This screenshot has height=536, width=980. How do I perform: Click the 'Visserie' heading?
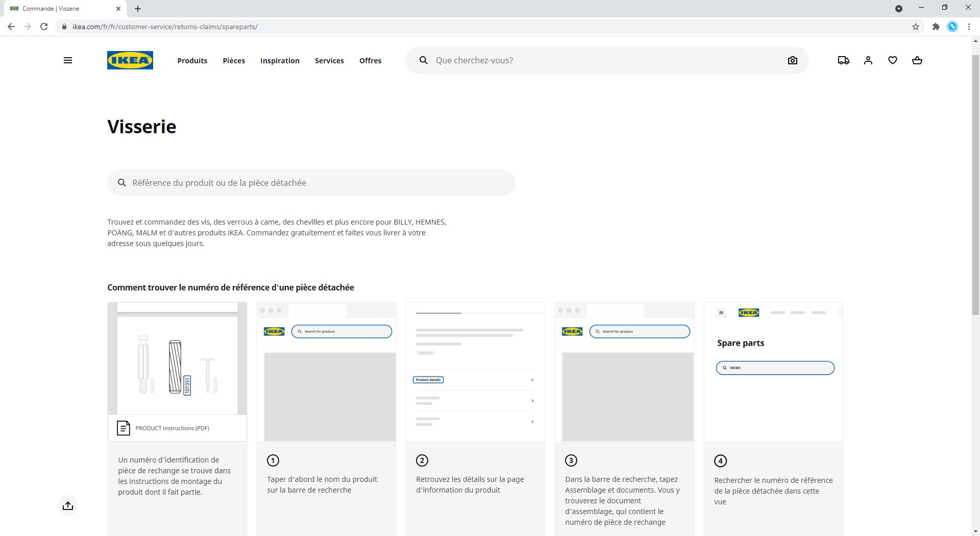click(x=142, y=127)
